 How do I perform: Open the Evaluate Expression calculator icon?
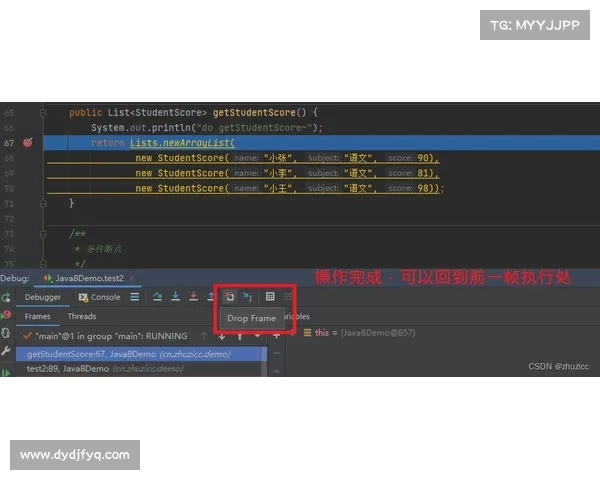(x=270, y=297)
